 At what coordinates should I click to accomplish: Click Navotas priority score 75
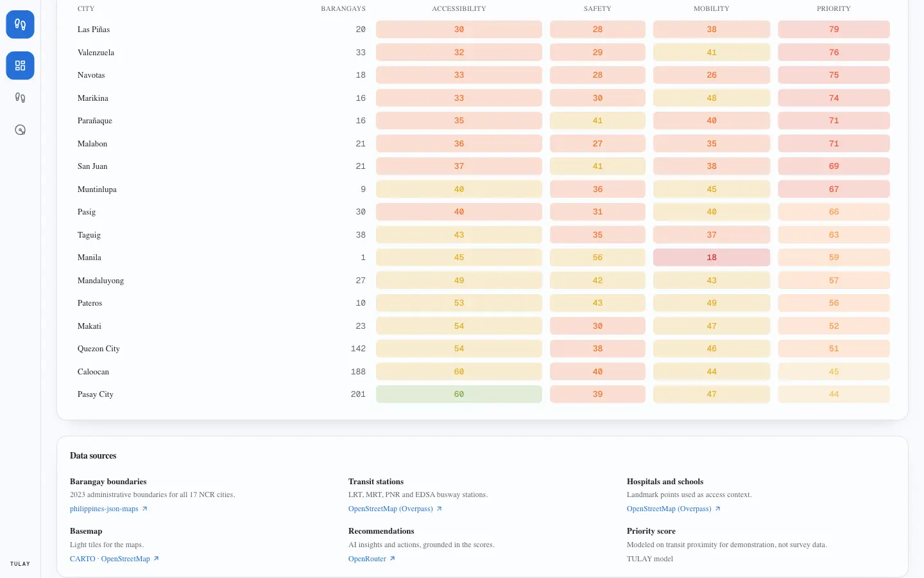coord(834,75)
